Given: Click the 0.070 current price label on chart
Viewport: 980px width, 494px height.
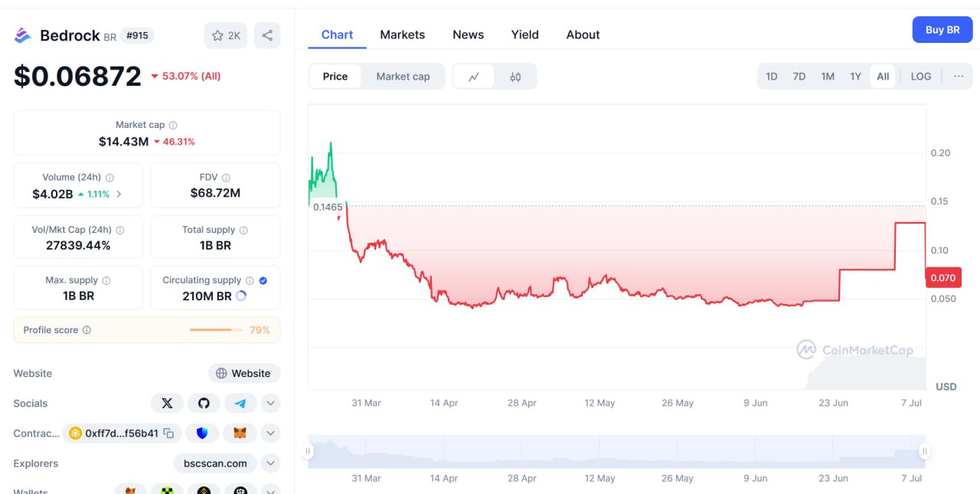Looking at the screenshot, I should click(x=942, y=278).
